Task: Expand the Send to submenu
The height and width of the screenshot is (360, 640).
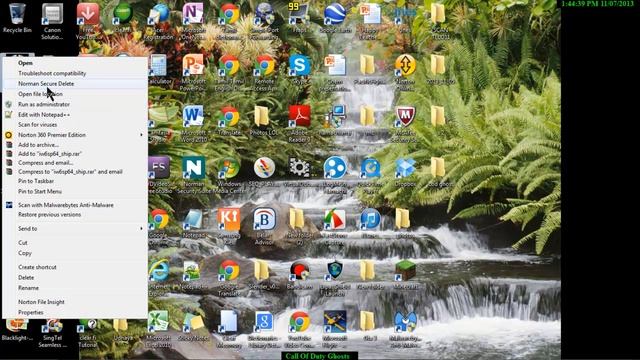Action: (x=75, y=229)
